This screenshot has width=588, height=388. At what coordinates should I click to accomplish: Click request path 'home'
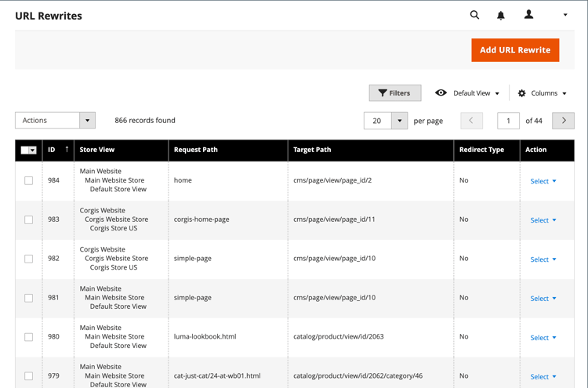point(183,180)
